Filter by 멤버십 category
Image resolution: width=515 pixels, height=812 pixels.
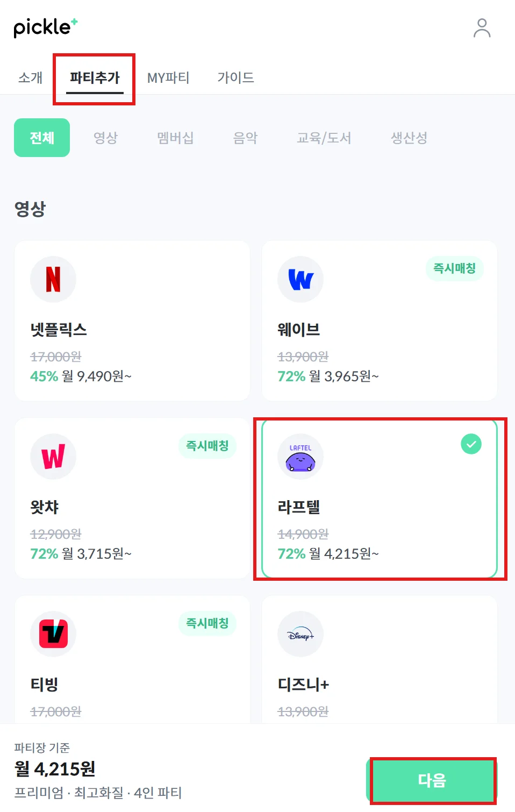click(175, 138)
